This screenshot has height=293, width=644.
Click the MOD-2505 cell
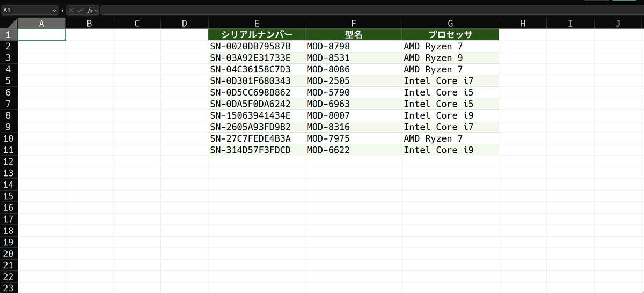click(x=354, y=81)
